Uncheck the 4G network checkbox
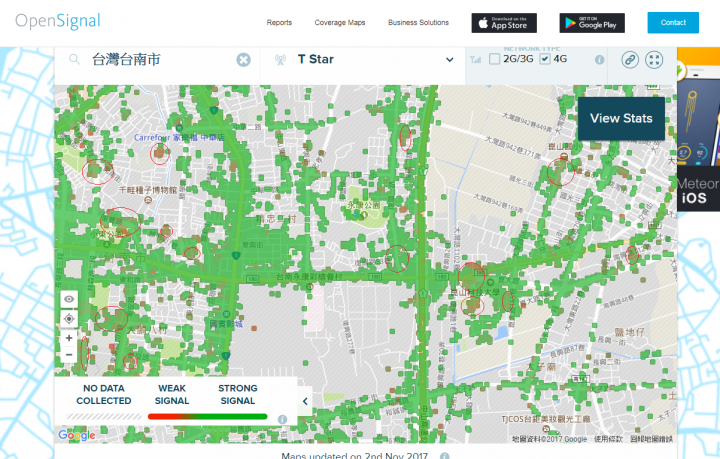 [x=545, y=59]
